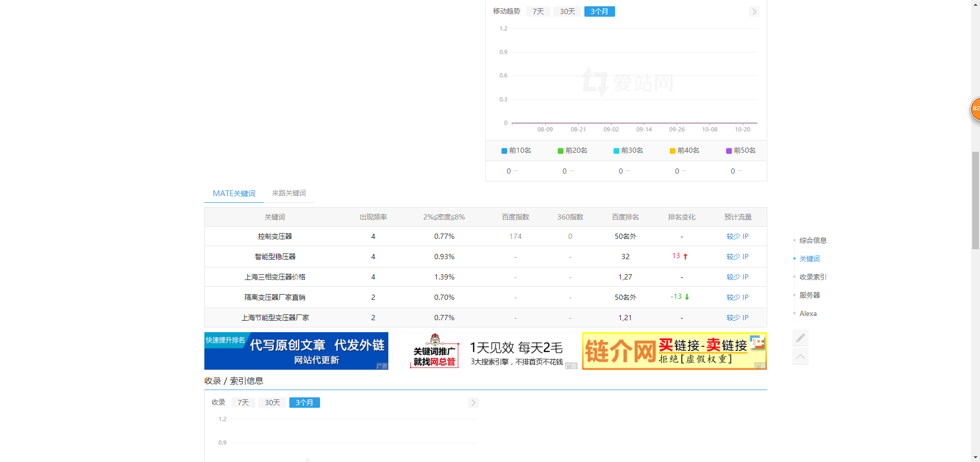Select 3个月 in the 收录 chart
This screenshot has height=462, width=980.
[x=304, y=403]
